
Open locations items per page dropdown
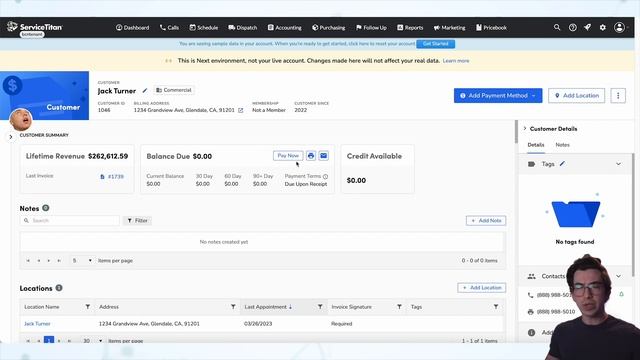coord(93,341)
